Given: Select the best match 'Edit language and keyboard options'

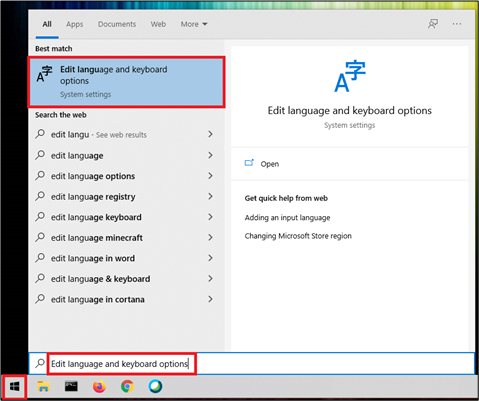Looking at the screenshot, I should pyautogui.click(x=126, y=82).
